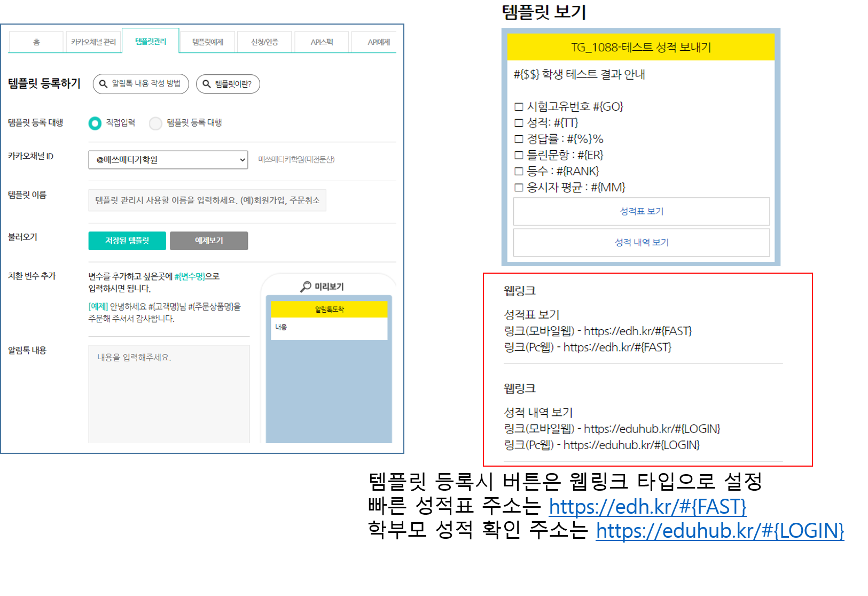Click the yellow 알림톡도착 preview header
The height and width of the screenshot is (596, 868).
[x=329, y=309]
